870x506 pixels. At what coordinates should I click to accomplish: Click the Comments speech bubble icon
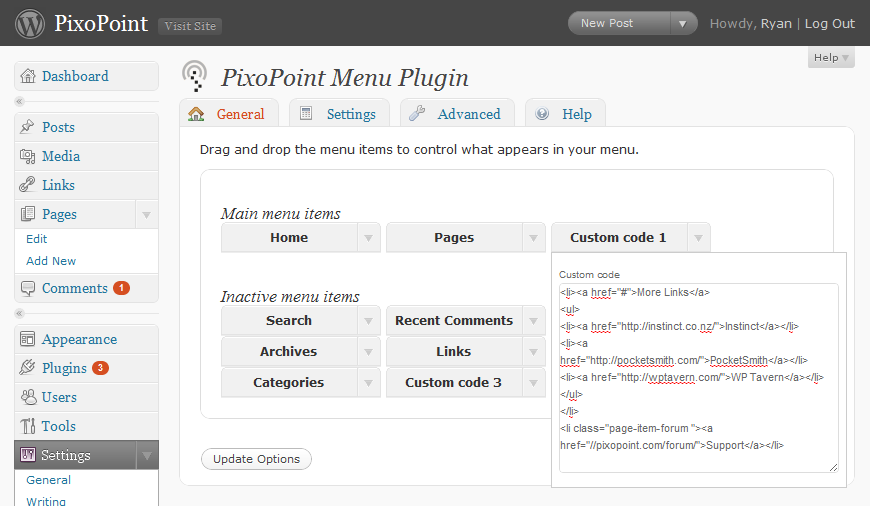(x=28, y=289)
